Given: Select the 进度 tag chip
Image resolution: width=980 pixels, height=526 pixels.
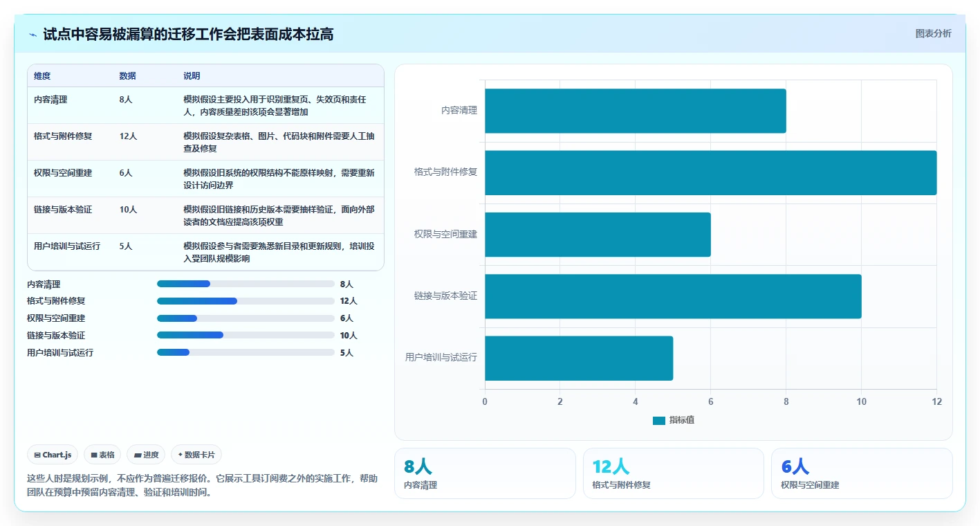Looking at the screenshot, I should click(x=146, y=455).
